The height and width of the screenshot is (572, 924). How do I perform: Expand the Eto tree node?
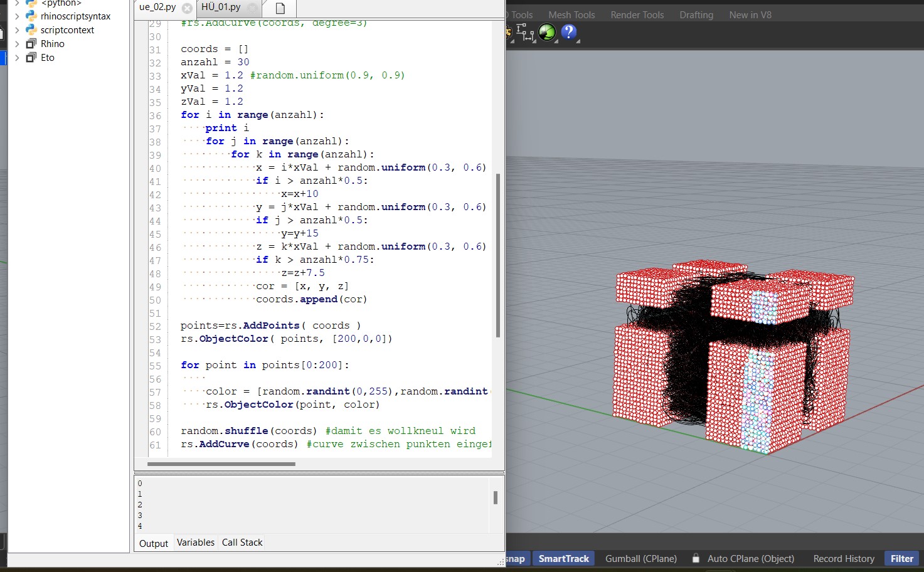(17, 58)
